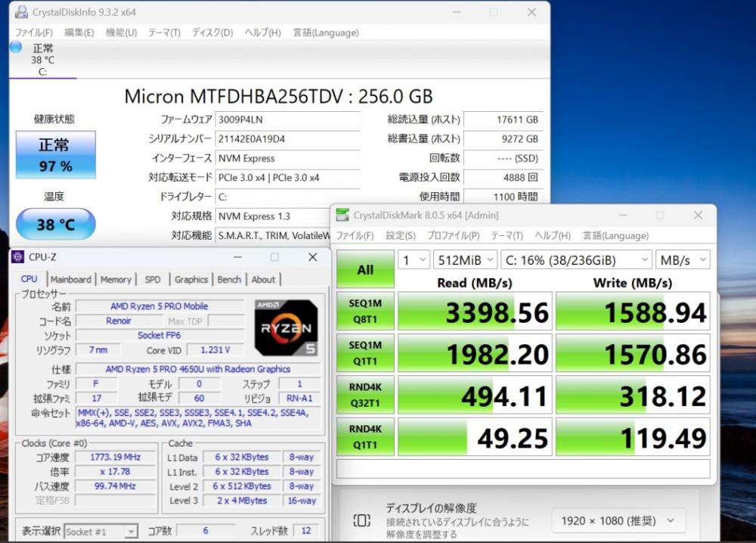Viewport: 756px width, 543px height.
Task: Click the 3398.56 sequential read result
Action: 475,311
